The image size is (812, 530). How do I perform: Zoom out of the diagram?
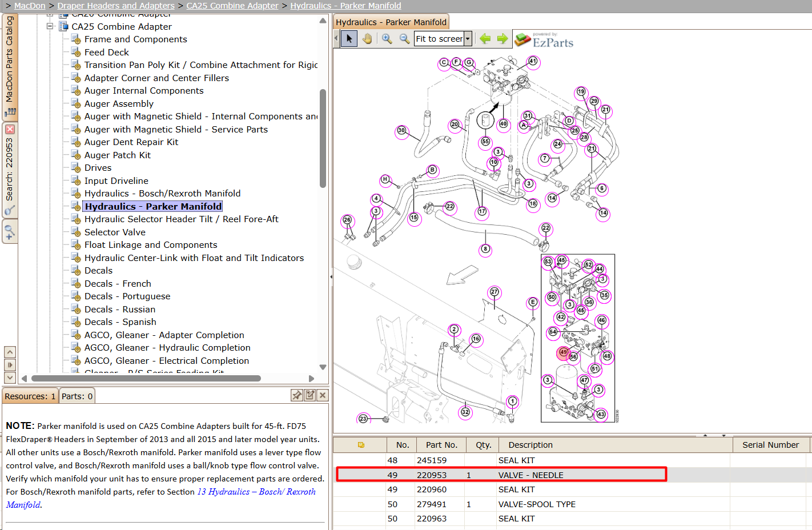(x=404, y=39)
